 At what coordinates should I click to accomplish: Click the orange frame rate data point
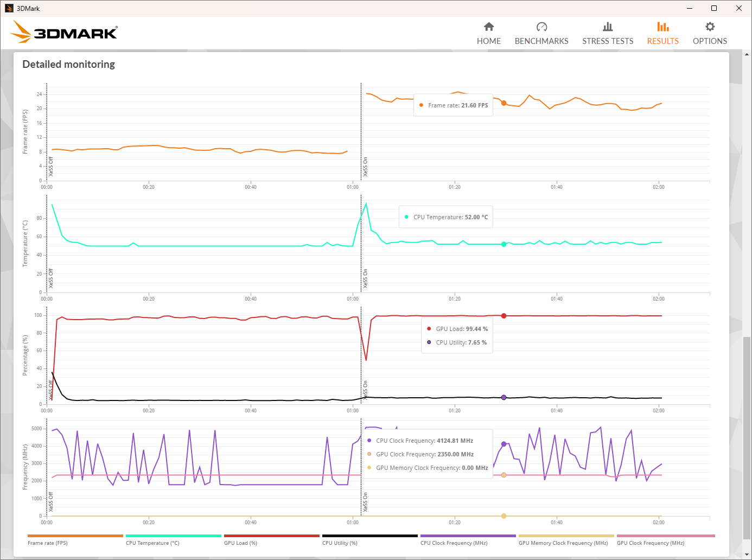(504, 103)
